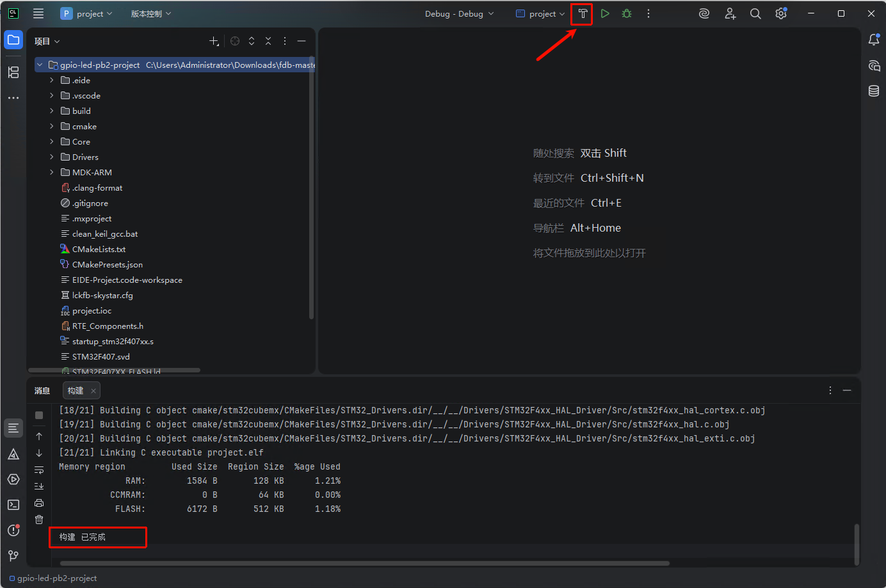The image size is (886, 588).
Task: Open the Structure tool window
Action: point(13,72)
